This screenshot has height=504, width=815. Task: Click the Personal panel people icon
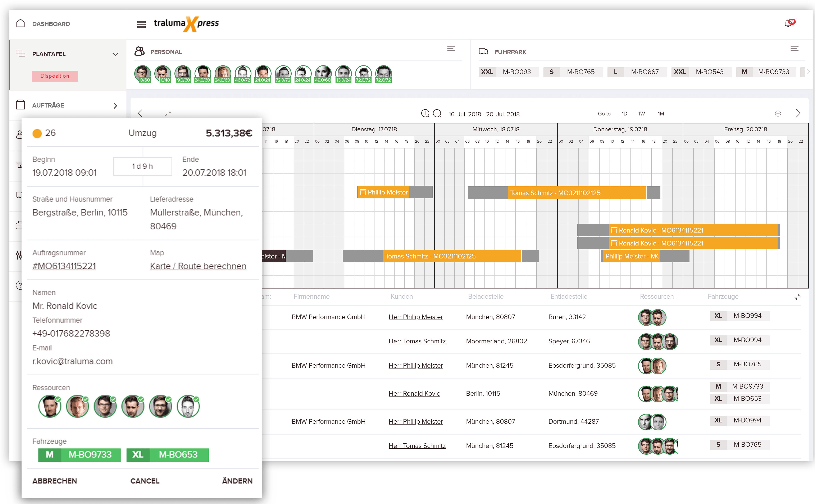coord(140,51)
